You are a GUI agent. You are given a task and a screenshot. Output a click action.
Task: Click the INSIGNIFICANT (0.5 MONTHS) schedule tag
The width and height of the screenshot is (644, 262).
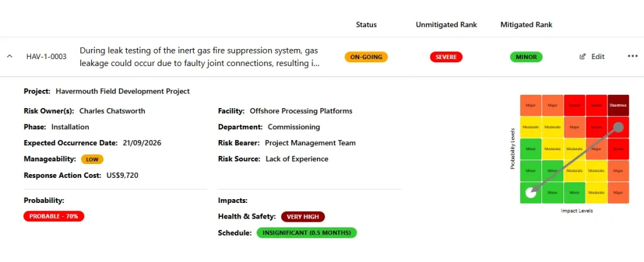(307, 233)
